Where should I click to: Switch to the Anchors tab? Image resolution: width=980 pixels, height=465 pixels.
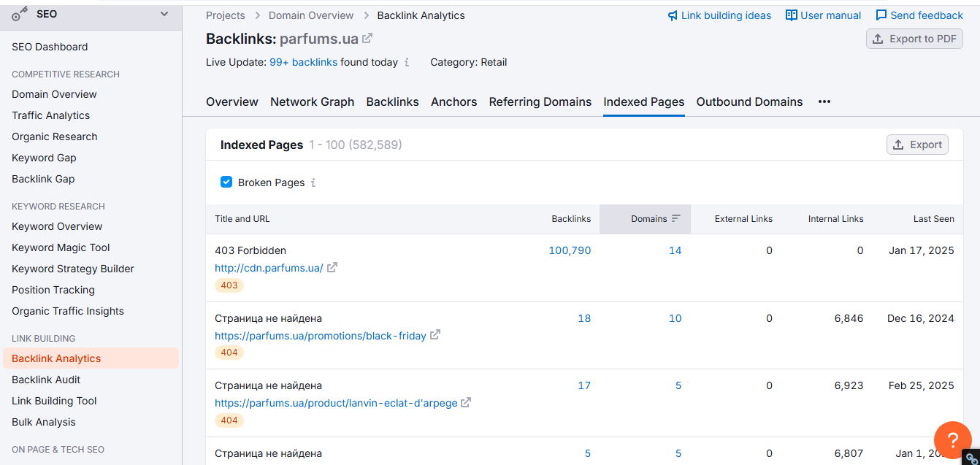tap(454, 102)
